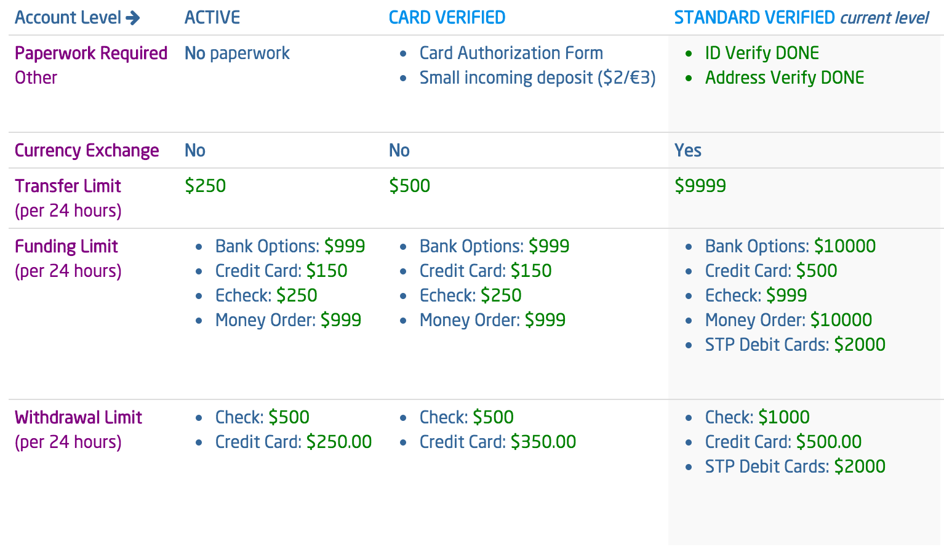This screenshot has height=560, width=944.
Task: Click the Funding Limit row label
Action: click(66, 247)
